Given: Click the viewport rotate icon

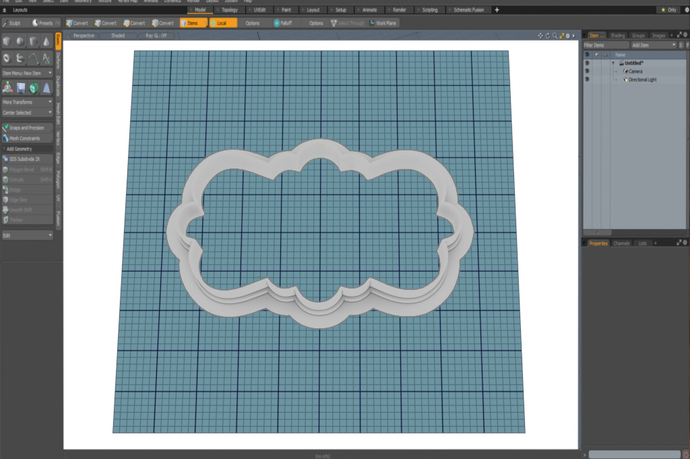Looking at the screenshot, I should [x=547, y=36].
